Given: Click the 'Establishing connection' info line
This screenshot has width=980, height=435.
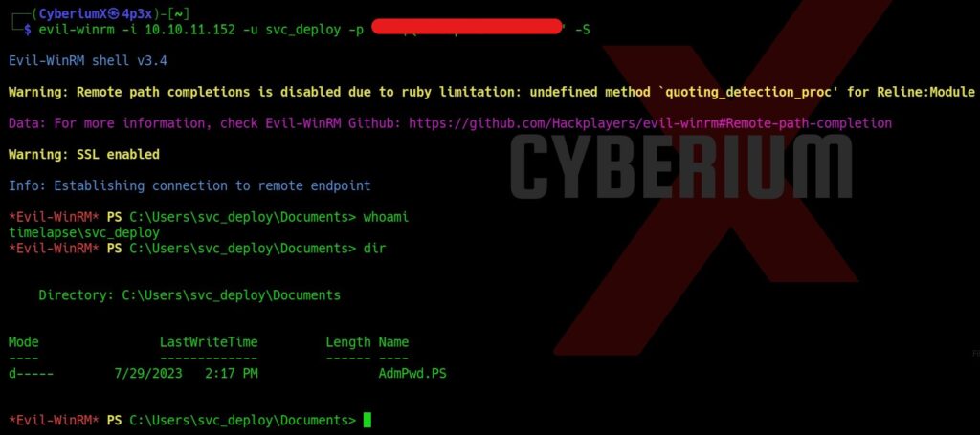Looking at the screenshot, I should (190, 185).
